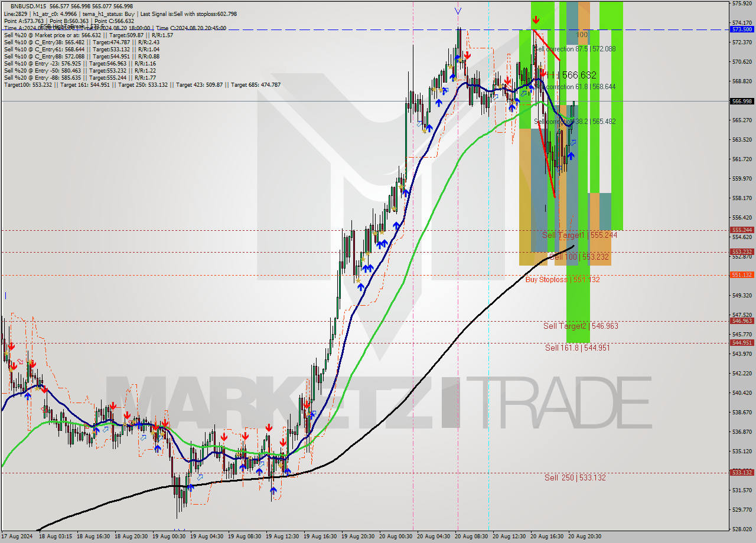756x543 pixels.
Task: Click '20 Aug 20:30' on the time axis
Action: click(x=586, y=537)
